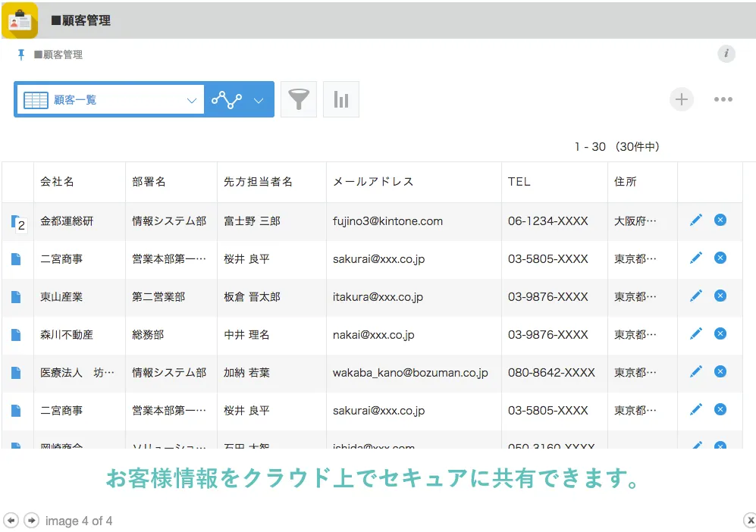Image resolution: width=756 pixels, height=532 pixels.
Task: Open the bar chart aggregation icon
Action: 340,99
